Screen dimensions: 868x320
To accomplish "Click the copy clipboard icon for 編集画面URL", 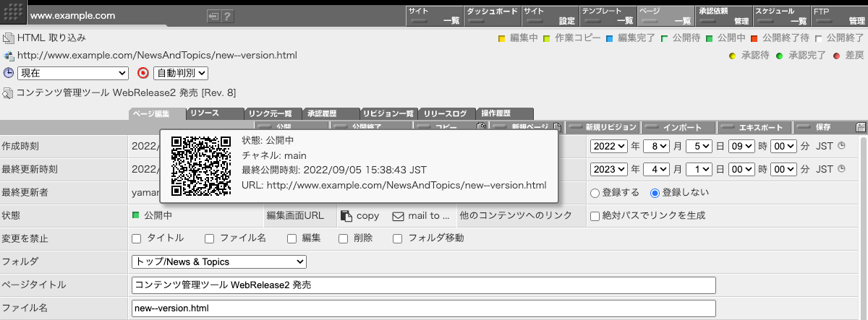I will coord(346,215).
